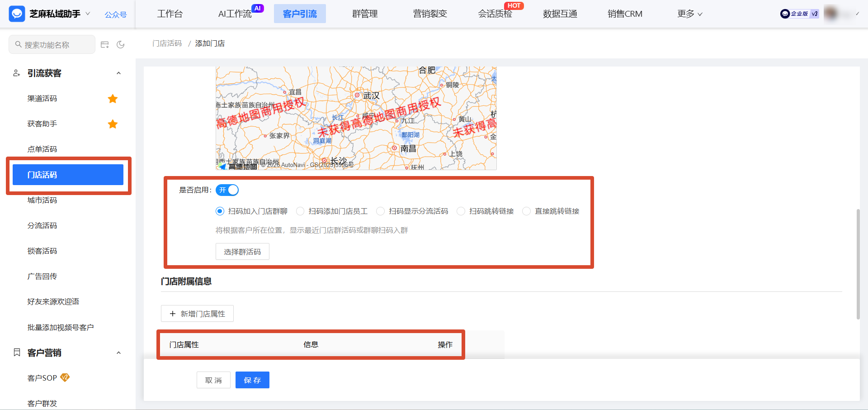This screenshot has height=410, width=868.
Task: Collapse the 引流获客 section
Action: [x=118, y=73]
